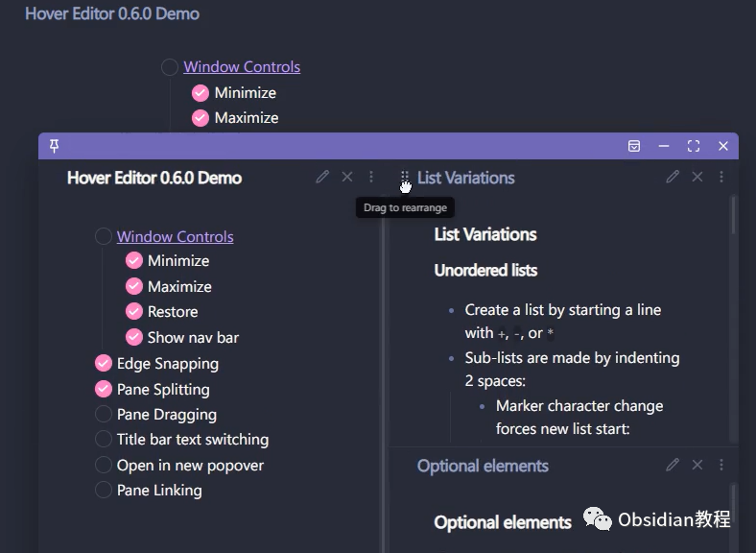This screenshot has height=553, width=756.
Task: Close the Optional elements pane
Action: (x=697, y=465)
